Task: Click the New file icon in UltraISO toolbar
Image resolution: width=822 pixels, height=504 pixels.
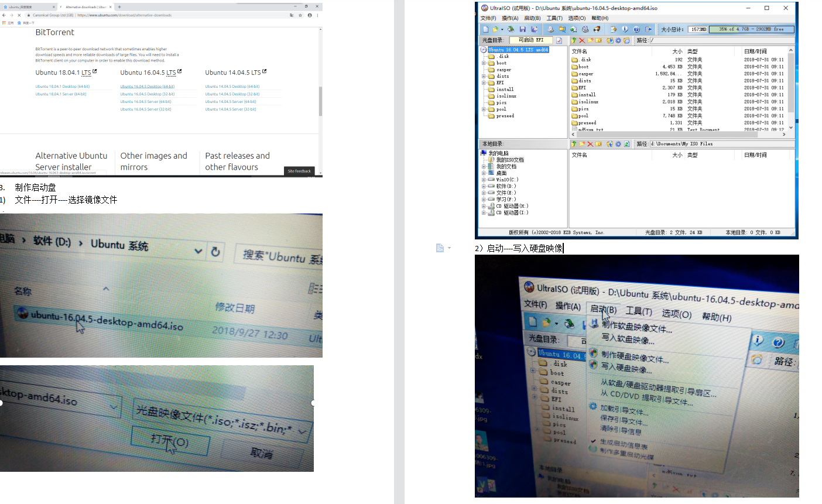Action: 485,29
